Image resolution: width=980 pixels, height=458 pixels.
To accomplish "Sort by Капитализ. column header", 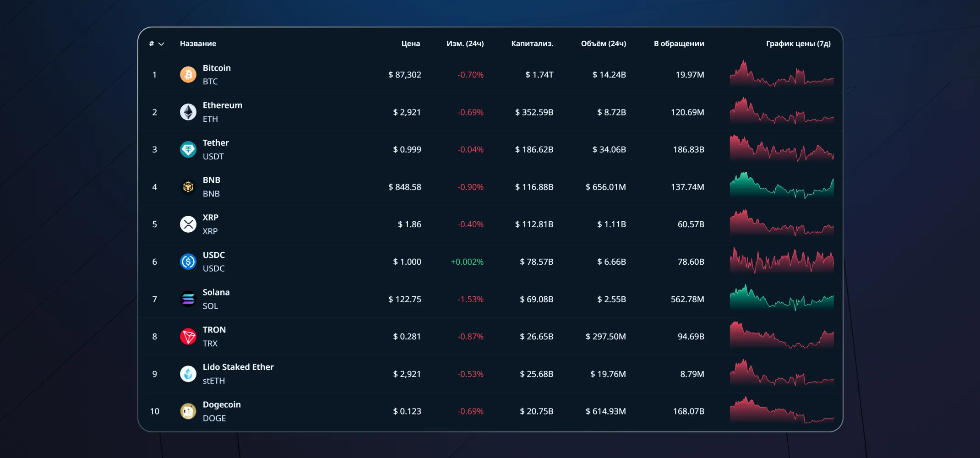I will [532, 44].
